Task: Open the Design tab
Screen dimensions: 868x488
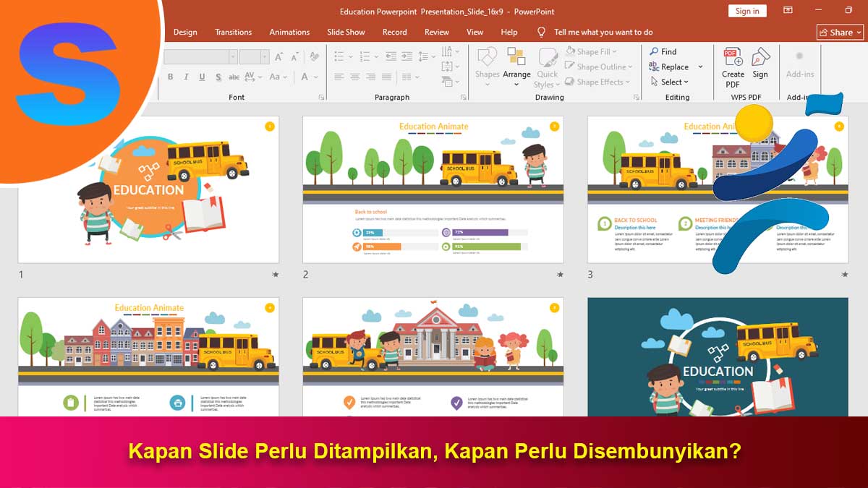Action: pyautogui.click(x=185, y=32)
